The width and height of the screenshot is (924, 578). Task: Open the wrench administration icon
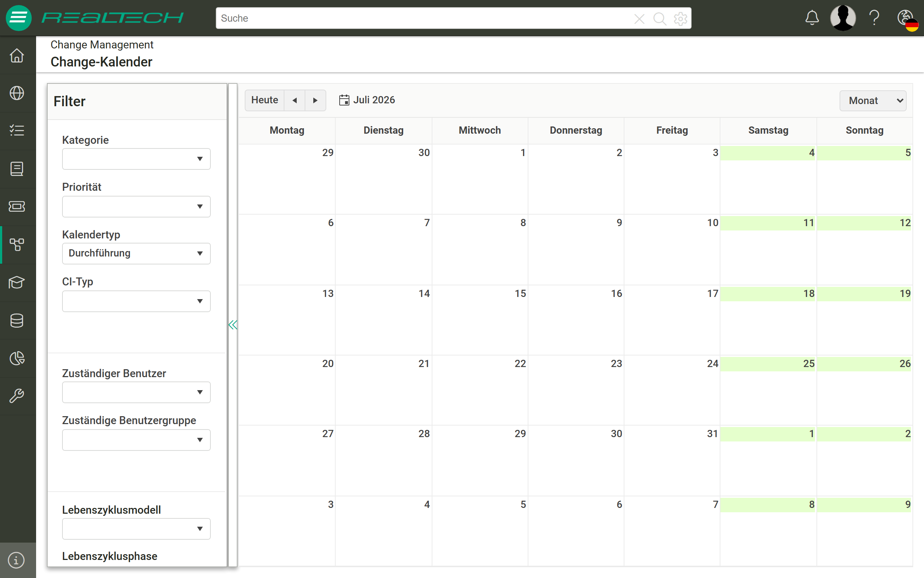pyautogui.click(x=17, y=396)
